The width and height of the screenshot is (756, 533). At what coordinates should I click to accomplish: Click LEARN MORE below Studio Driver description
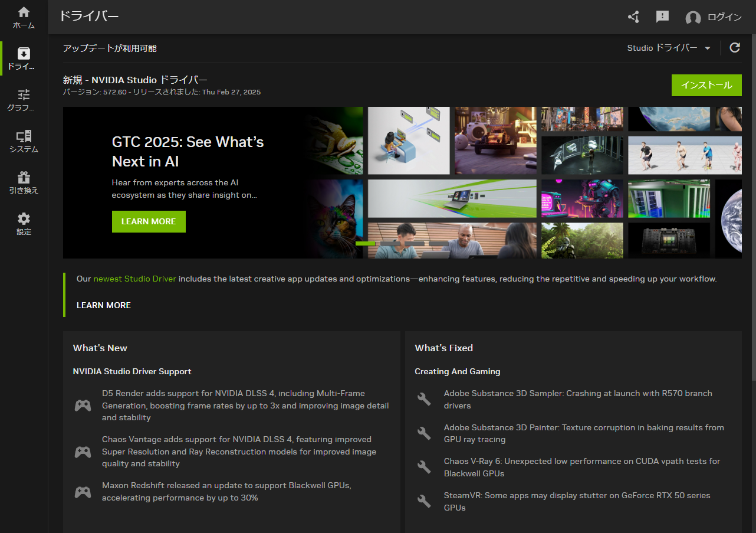coord(104,305)
